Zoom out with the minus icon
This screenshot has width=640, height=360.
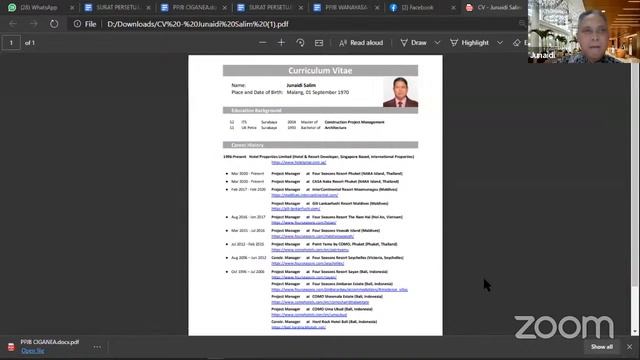point(262,42)
